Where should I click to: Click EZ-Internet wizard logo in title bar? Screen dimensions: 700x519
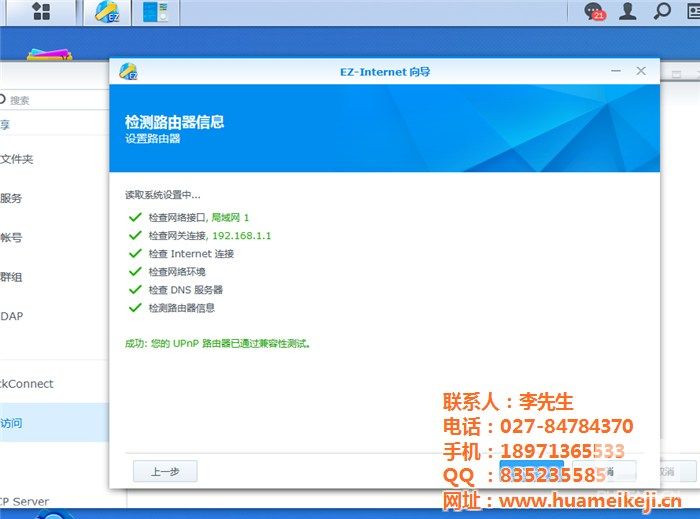pos(129,71)
